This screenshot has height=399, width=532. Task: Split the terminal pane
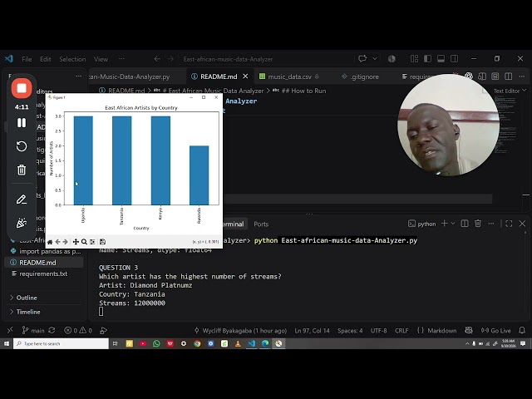click(465, 224)
